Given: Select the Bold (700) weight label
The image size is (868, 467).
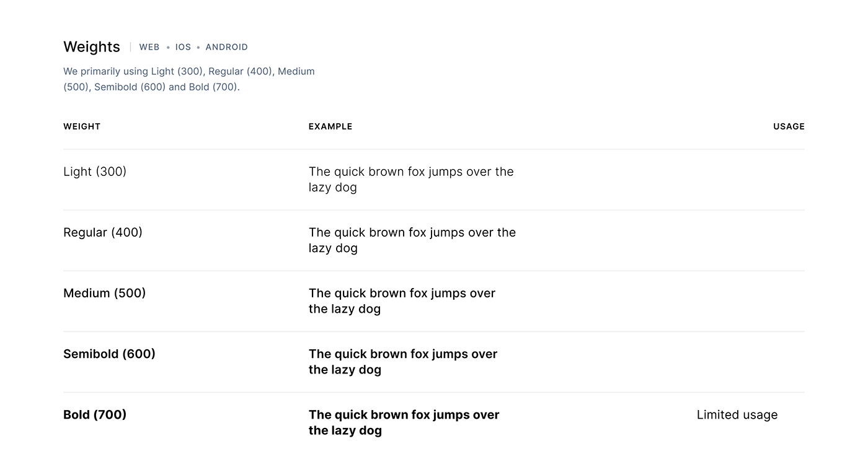Looking at the screenshot, I should pyautogui.click(x=95, y=414).
